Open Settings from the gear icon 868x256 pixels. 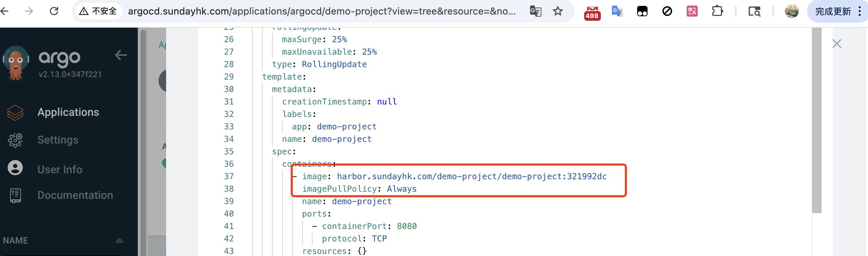[x=15, y=140]
